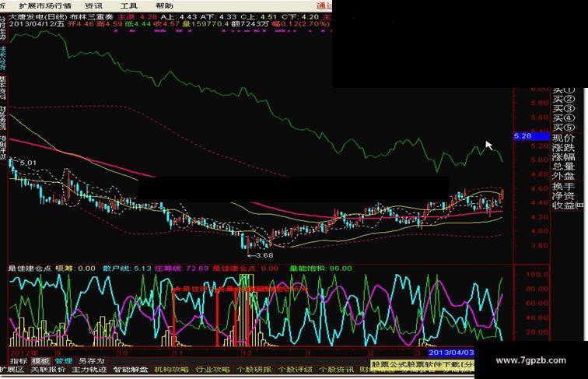588x379 pixels.
Task: Open the 主力轨迹 bottom tab
Action: click(89, 370)
